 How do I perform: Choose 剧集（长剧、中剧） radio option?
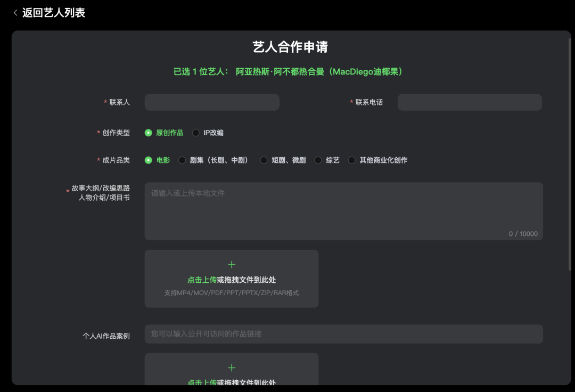(182, 160)
